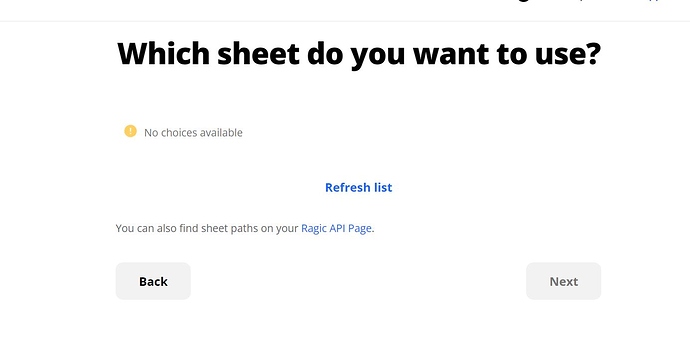Click the disabled Next button

pyautogui.click(x=564, y=281)
